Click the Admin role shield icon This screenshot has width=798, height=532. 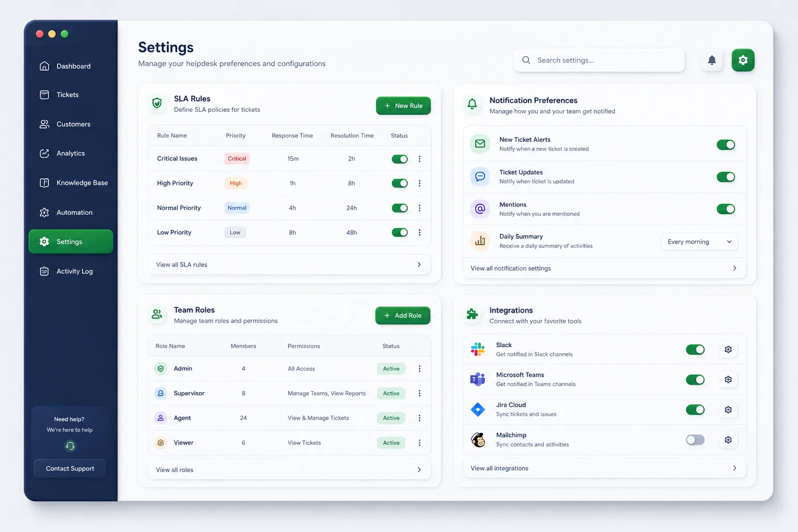(x=161, y=368)
